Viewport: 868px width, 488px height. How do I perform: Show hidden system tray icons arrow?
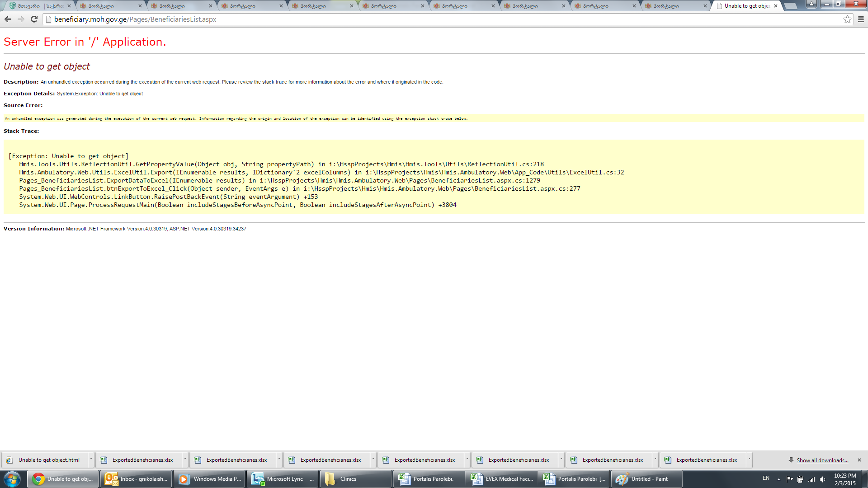click(x=778, y=479)
